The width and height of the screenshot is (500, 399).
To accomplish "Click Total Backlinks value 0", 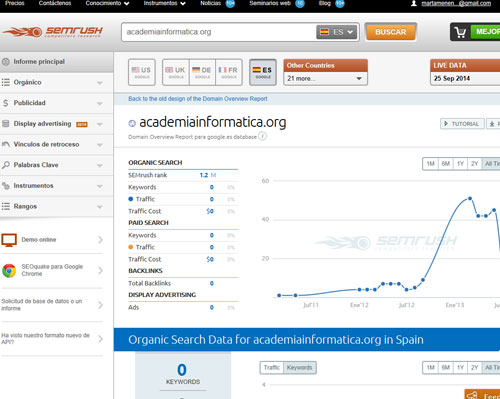I will click(212, 283).
